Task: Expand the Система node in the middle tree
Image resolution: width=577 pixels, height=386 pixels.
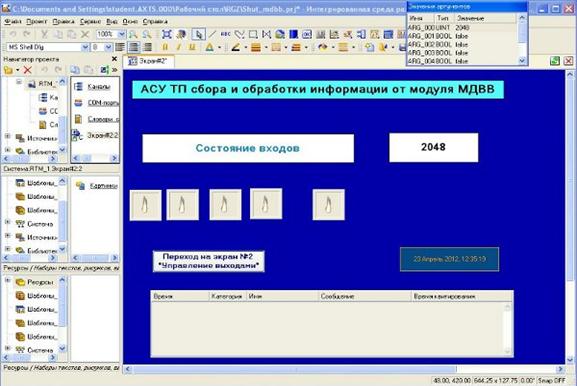Action: tap(7, 222)
